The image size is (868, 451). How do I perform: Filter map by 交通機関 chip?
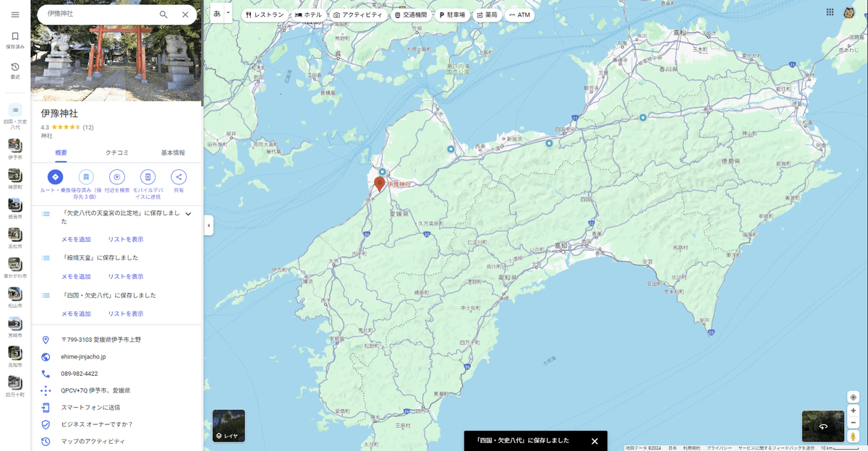(x=411, y=14)
